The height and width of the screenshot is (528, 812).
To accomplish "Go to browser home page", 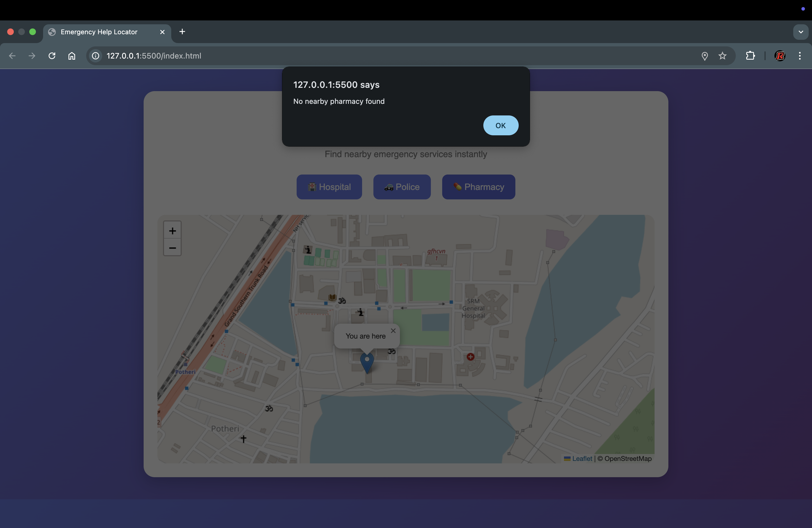I will tap(72, 56).
